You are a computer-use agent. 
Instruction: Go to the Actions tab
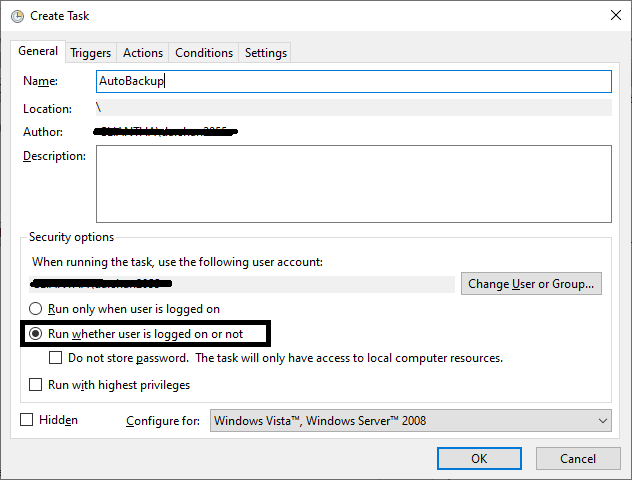[x=143, y=53]
